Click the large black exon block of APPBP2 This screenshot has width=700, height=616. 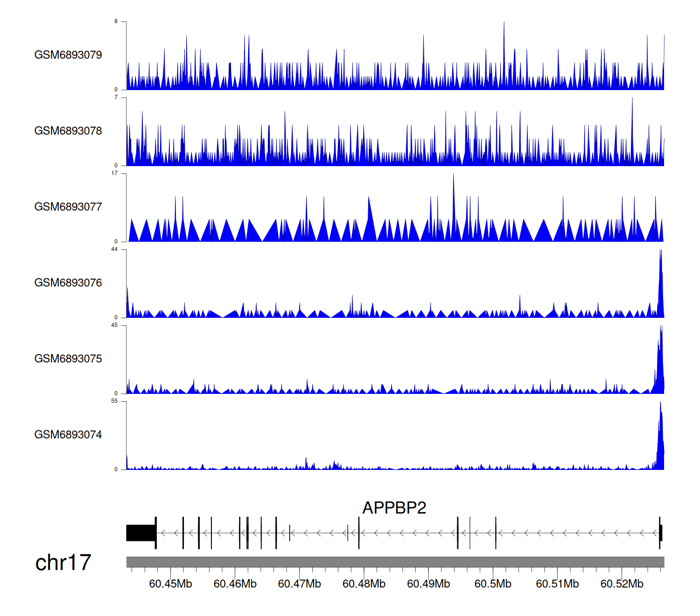(x=140, y=533)
